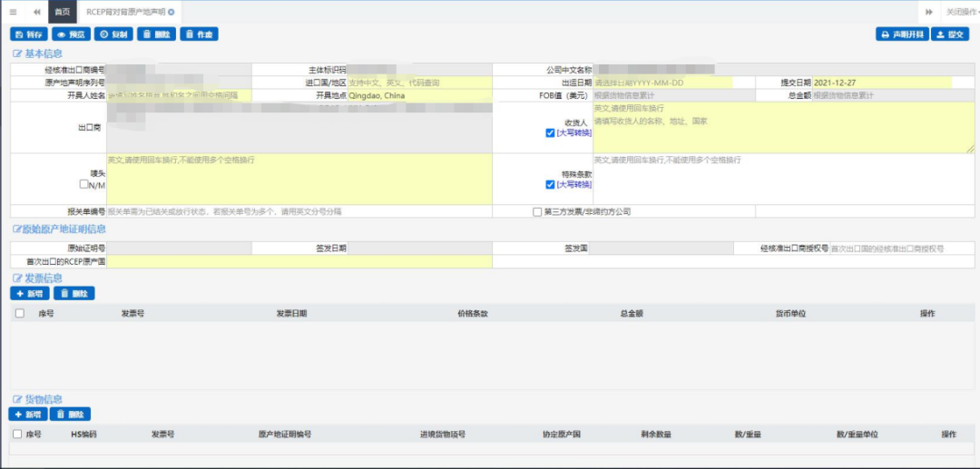This screenshot has width=980, height=469.
Task: Close the RCEP背对背原产地声明 tab
Action: pos(171,12)
